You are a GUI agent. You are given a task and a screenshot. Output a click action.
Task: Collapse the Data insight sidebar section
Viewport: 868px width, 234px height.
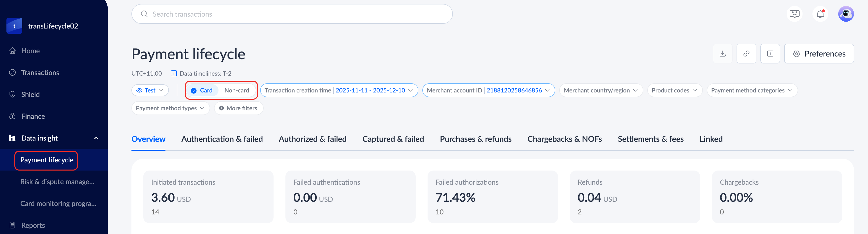tap(96, 138)
